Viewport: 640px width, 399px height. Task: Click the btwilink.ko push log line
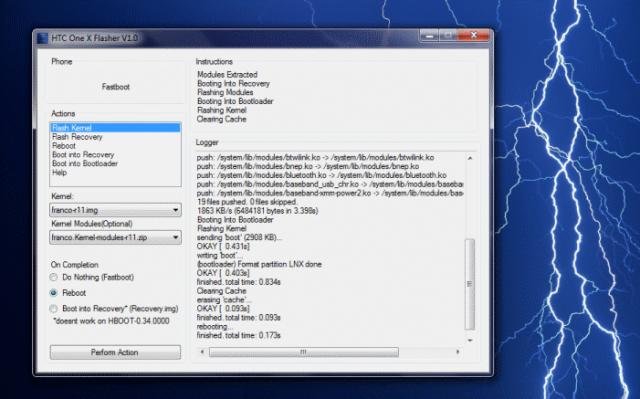(316, 157)
